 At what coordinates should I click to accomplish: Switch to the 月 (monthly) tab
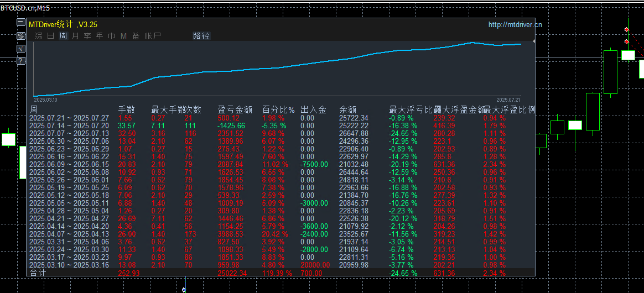point(75,36)
